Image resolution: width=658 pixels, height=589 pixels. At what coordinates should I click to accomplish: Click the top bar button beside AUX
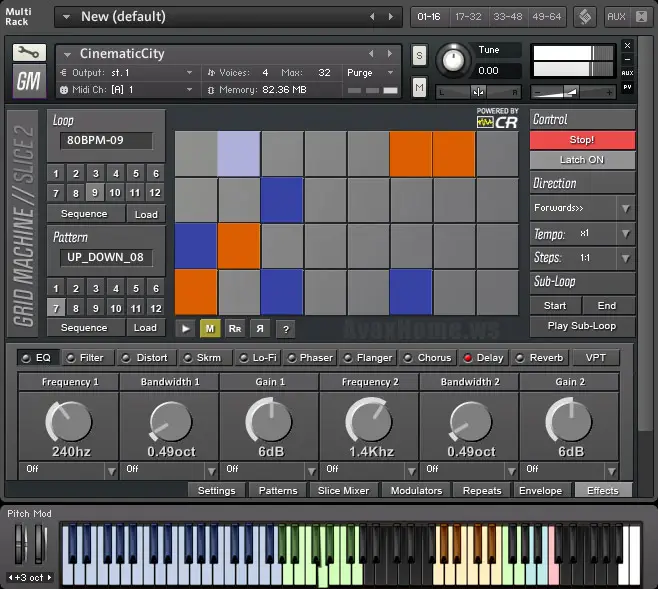tap(641, 17)
